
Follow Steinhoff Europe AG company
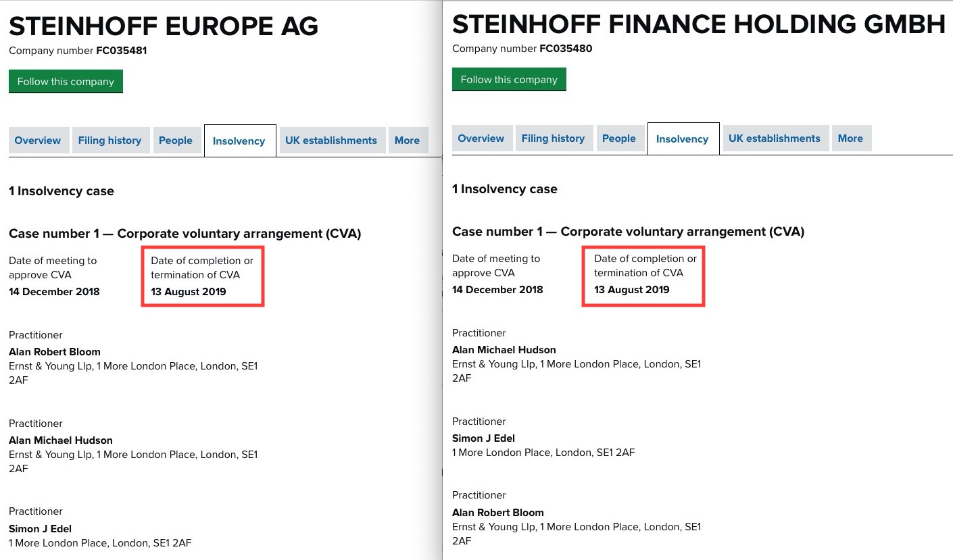click(66, 81)
